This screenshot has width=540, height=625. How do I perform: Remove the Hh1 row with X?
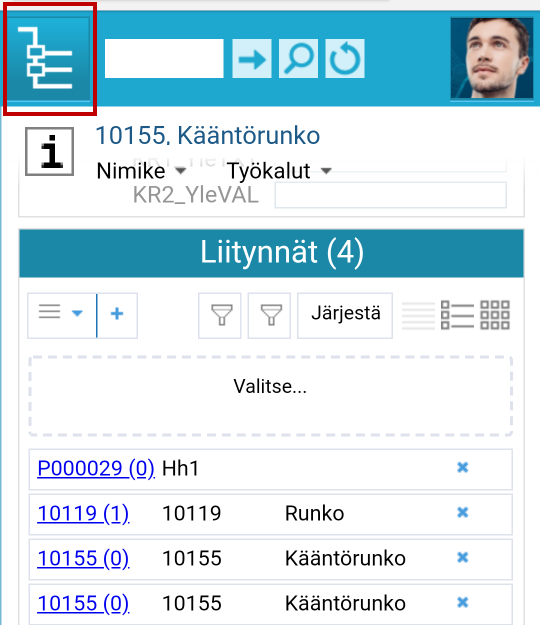[x=462, y=467]
